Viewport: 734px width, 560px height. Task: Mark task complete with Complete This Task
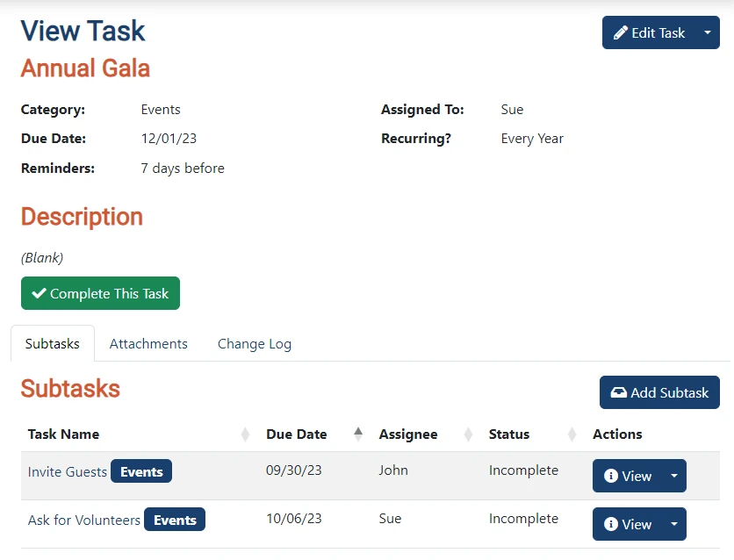100,293
